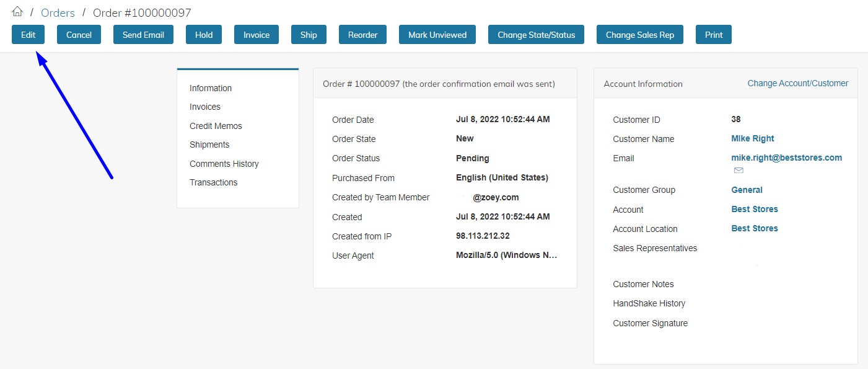Click Change Account/Customer link
Image resolution: width=868 pixels, height=369 pixels.
coord(798,83)
